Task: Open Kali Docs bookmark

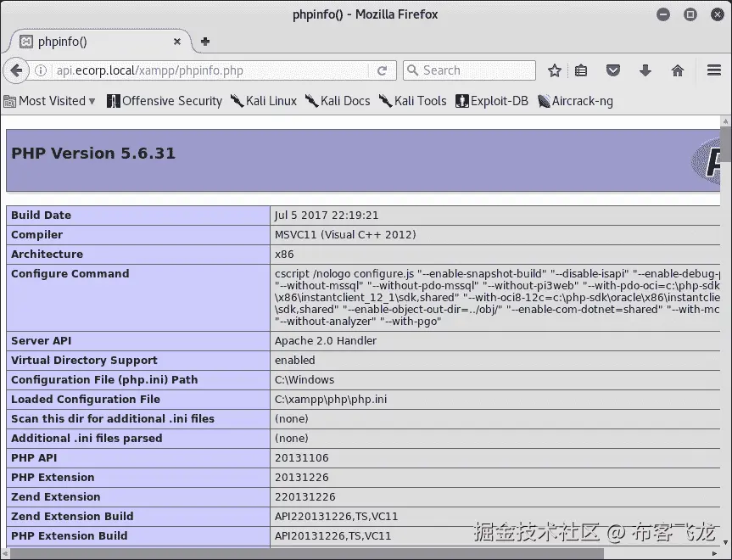Action: [338, 101]
